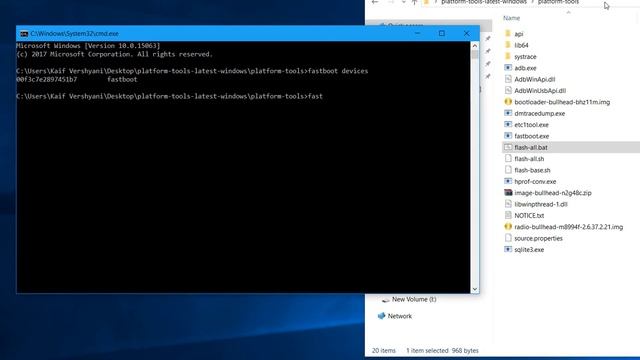Image resolution: width=640 pixels, height=360 pixels.
Task: Click inside the command prompt text area
Action: pos(243,167)
